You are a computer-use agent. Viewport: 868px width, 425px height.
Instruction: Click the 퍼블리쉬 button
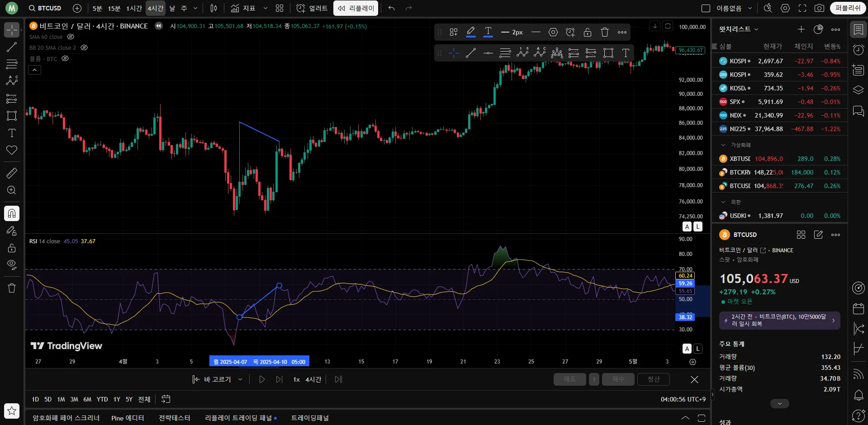click(x=848, y=8)
